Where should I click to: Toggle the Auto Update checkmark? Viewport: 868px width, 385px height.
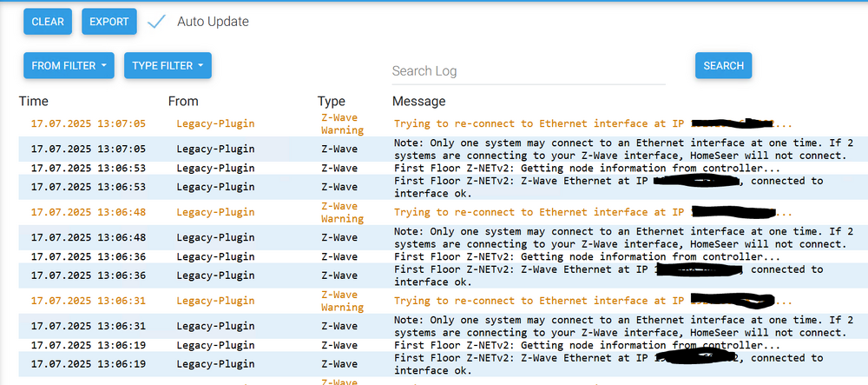[156, 22]
